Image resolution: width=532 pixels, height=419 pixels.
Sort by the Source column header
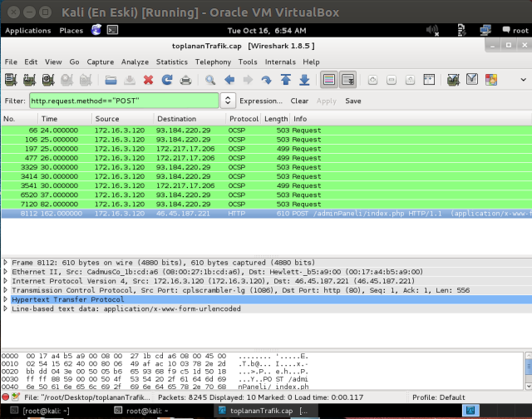click(122, 119)
